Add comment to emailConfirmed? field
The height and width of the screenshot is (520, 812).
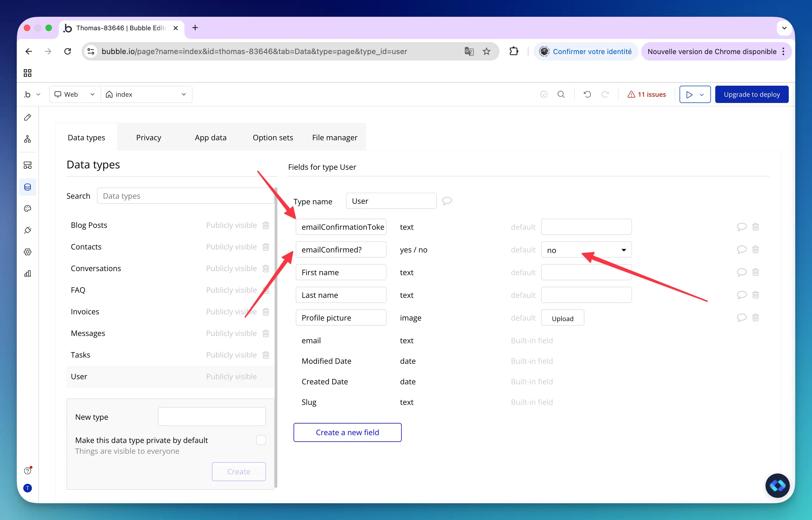click(x=741, y=249)
